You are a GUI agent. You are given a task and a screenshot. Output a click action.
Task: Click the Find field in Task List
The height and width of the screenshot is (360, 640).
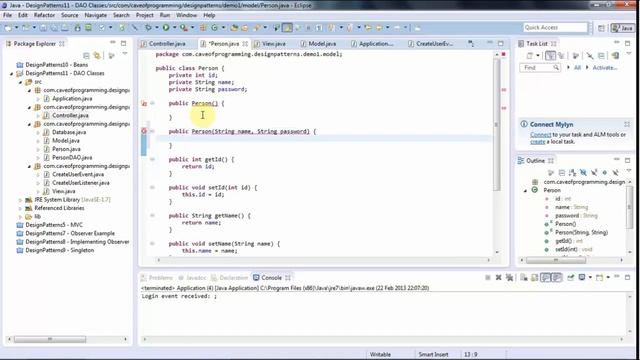click(x=540, y=68)
